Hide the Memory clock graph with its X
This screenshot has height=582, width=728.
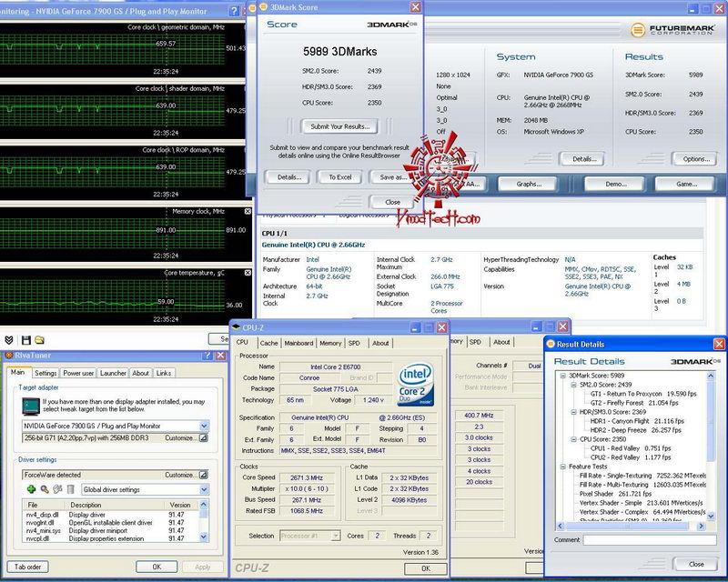pos(248,211)
